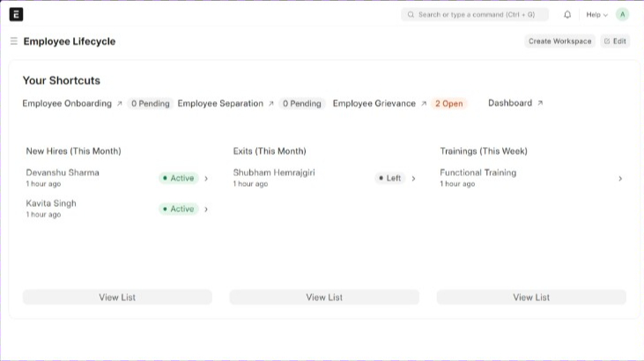Open the Employee Grievance shortcut link
Image resolution: width=644 pixels, height=361 pixels.
(x=374, y=104)
